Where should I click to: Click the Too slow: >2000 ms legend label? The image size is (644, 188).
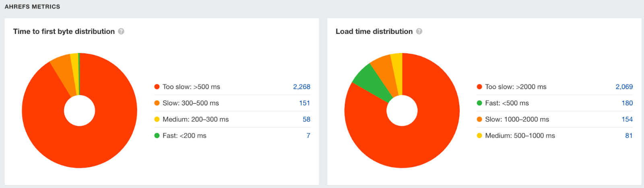pyautogui.click(x=516, y=87)
